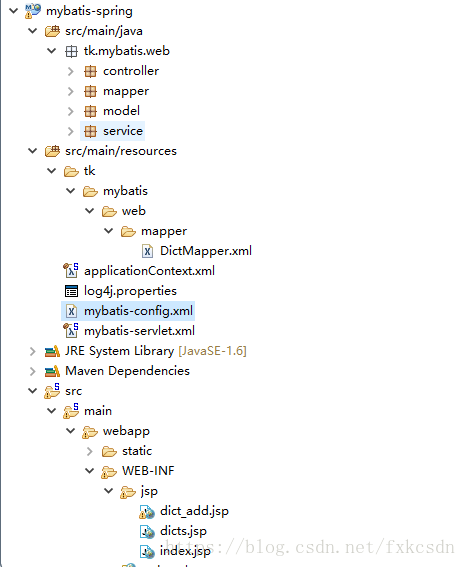The height and width of the screenshot is (567, 466).
Task: Select the mybatis-spring project label
Action: [89, 11]
